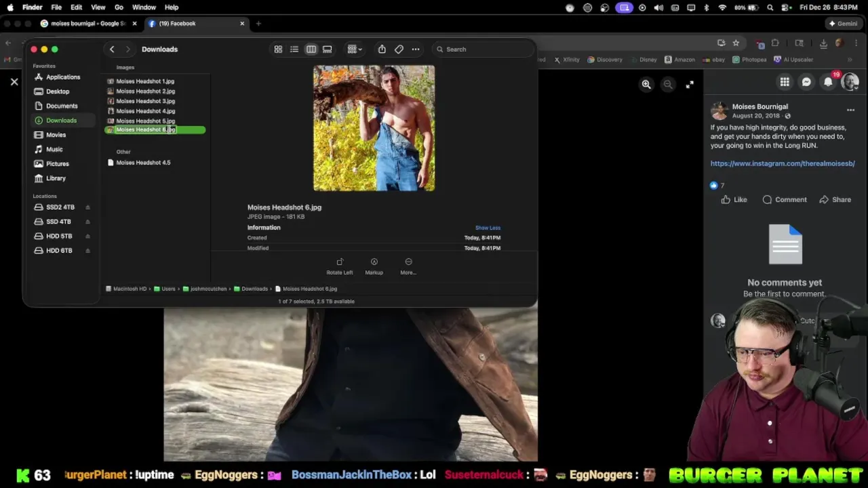Switch to moises bournigal Google Search tab
Screen dimensions: 868x488
[87, 24]
